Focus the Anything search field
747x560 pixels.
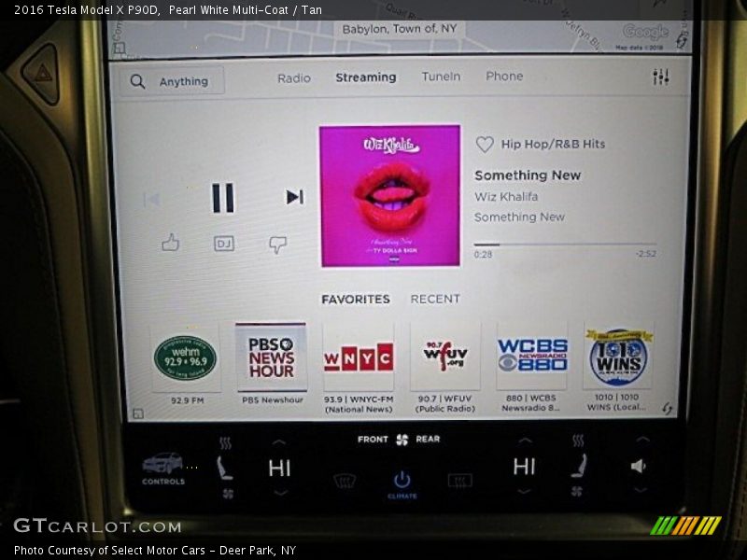point(172,81)
